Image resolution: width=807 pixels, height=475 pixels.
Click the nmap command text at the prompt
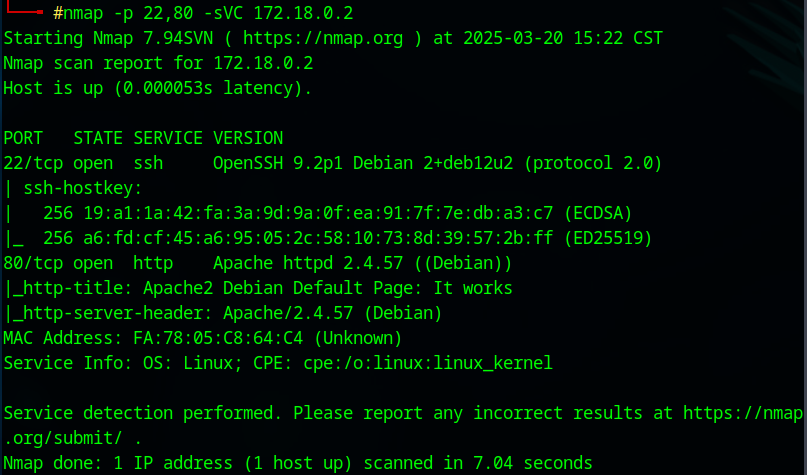[87, 13]
